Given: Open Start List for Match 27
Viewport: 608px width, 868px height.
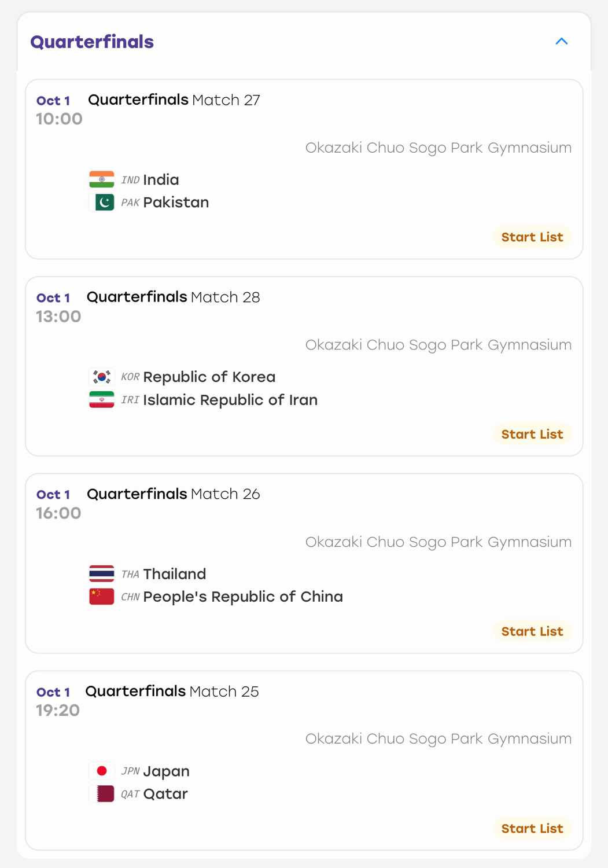Looking at the screenshot, I should 532,237.
